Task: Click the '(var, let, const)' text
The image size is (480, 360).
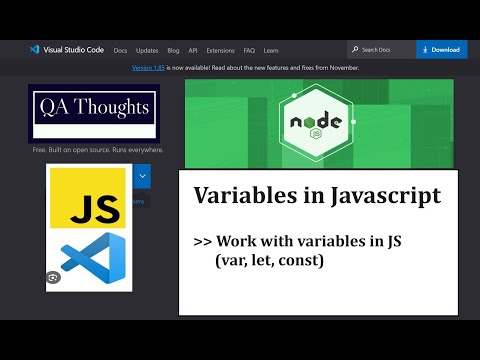Action: (269, 260)
